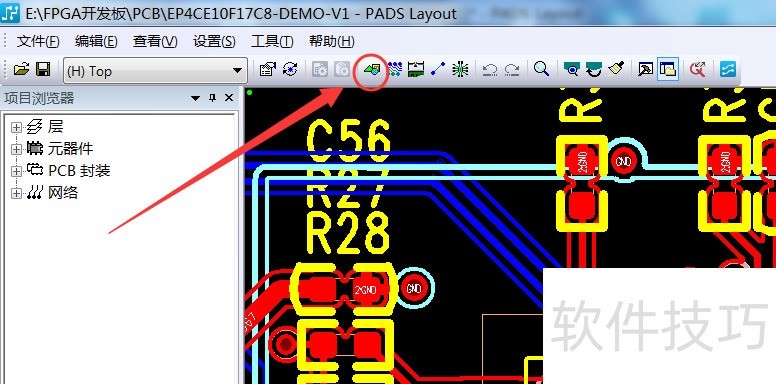Open the 帮助(H) menu
The height and width of the screenshot is (384, 776).
332,42
